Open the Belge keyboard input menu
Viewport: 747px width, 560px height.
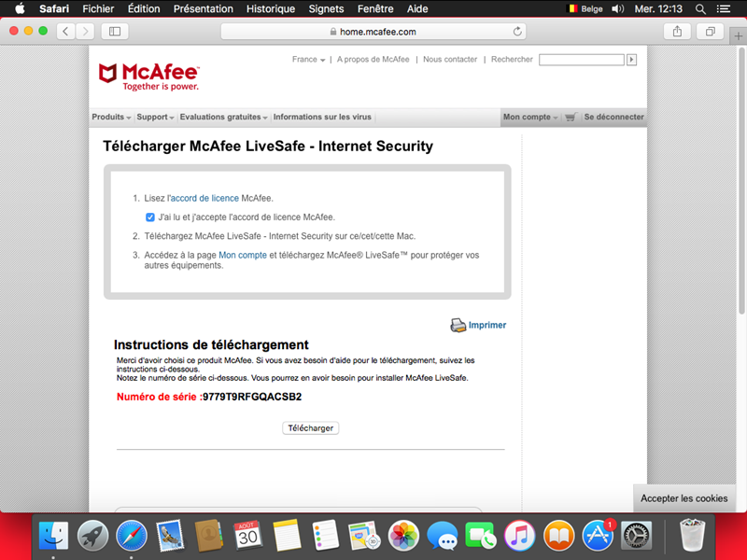point(585,9)
